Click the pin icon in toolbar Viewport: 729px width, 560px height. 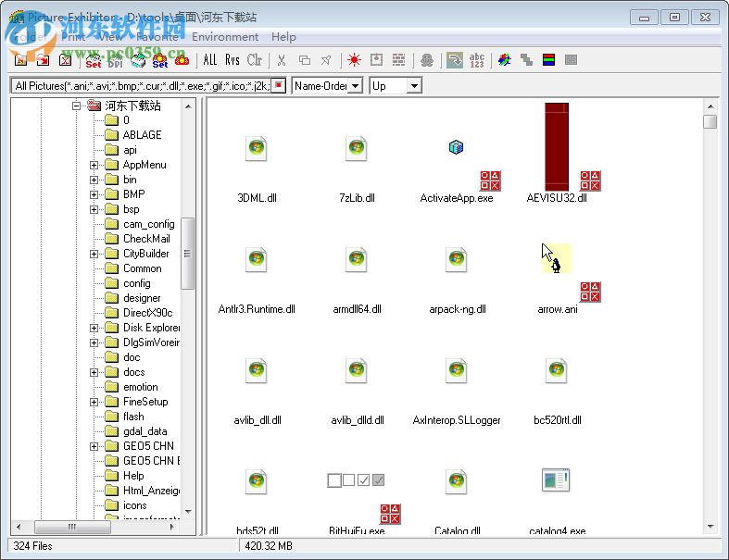click(326, 60)
